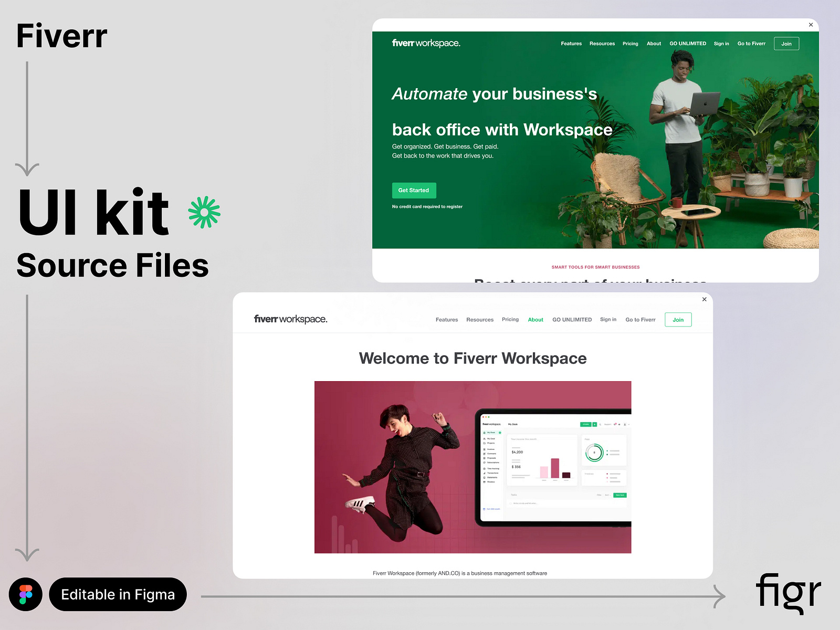
Task: Click the large UI kit heading
Action: point(94,212)
